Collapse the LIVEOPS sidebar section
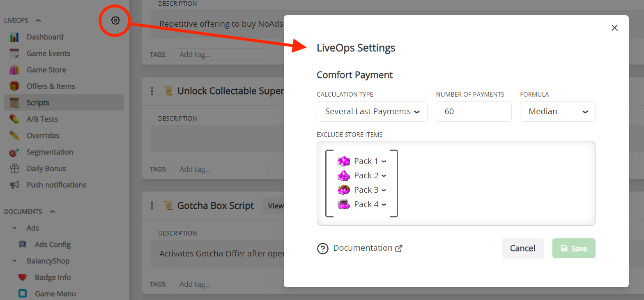 coord(38,21)
